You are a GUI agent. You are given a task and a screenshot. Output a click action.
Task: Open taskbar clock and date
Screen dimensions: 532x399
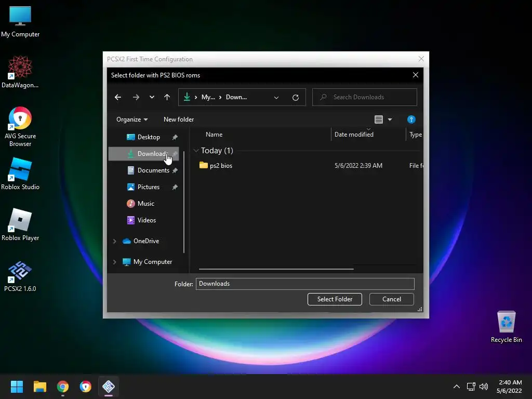[509, 387]
